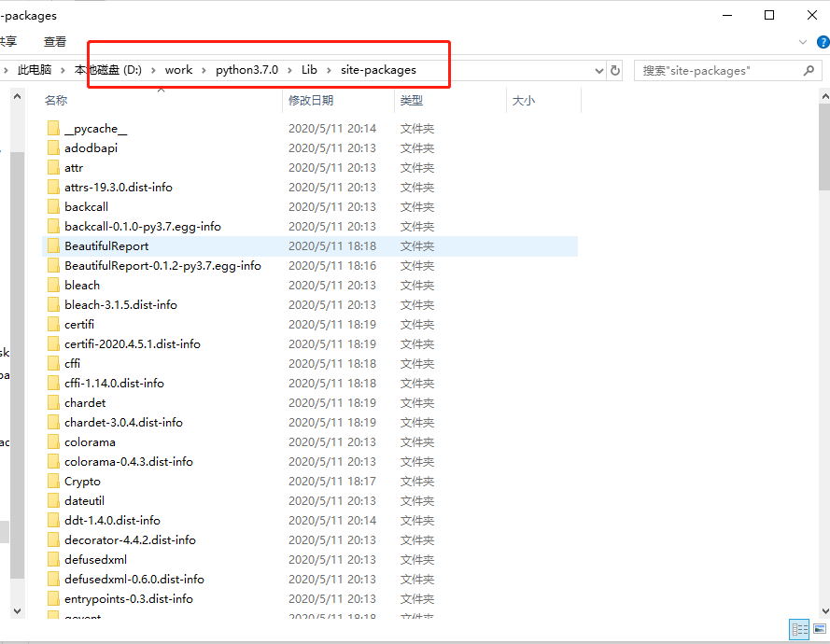Navigate to work via the breadcrumb
830x644 pixels.
(x=178, y=70)
